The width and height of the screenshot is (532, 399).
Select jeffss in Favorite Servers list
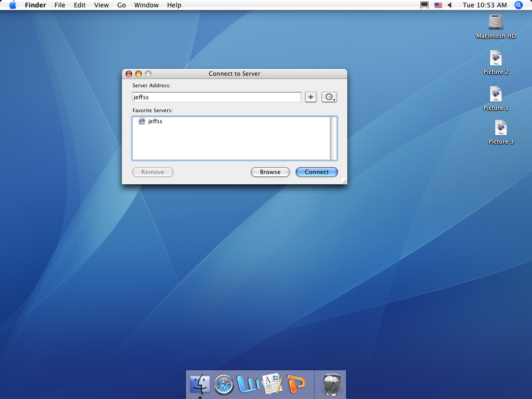(x=155, y=121)
